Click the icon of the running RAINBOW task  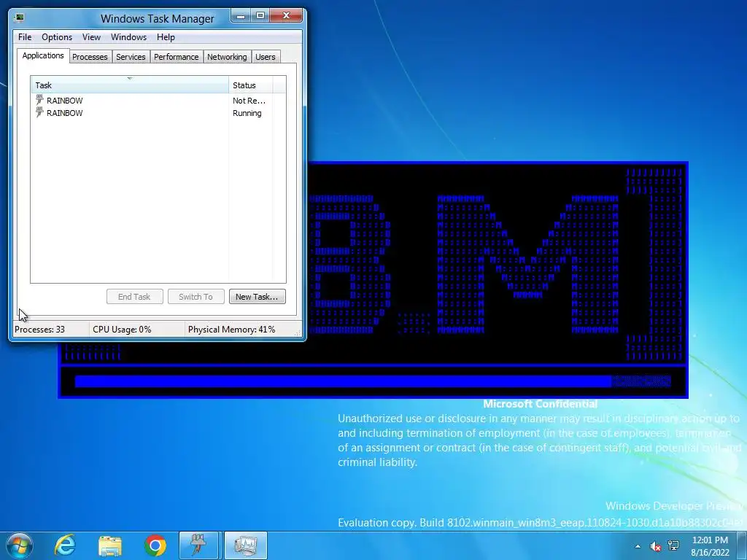click(x=39, y=112)
